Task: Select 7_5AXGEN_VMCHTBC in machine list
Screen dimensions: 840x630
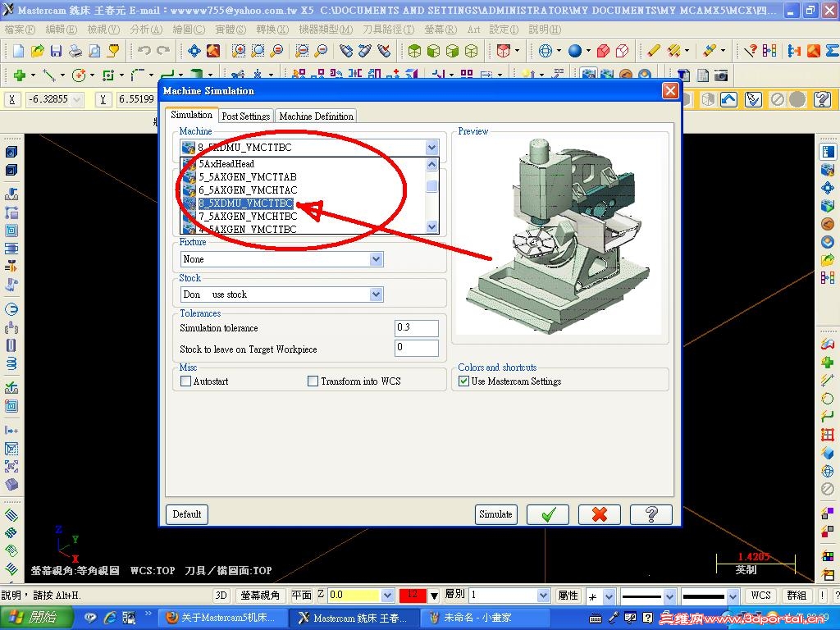Action: point(248,217)
